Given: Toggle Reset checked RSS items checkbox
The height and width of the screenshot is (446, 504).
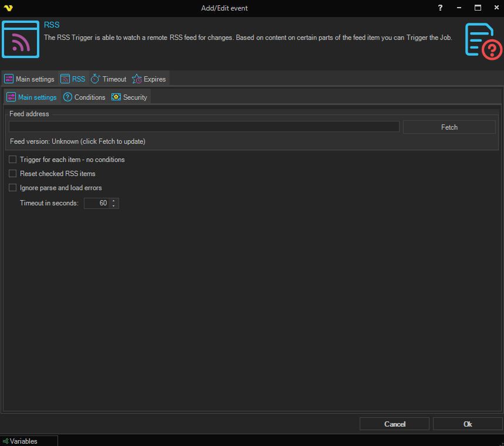Looking at the screenshot, I should (x=13, y=174).
